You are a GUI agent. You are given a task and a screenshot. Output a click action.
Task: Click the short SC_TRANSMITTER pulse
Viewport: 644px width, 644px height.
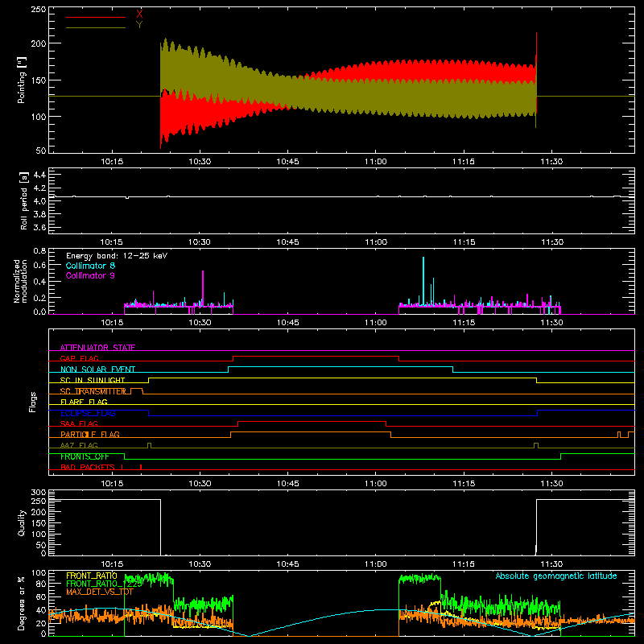point(137,390)
